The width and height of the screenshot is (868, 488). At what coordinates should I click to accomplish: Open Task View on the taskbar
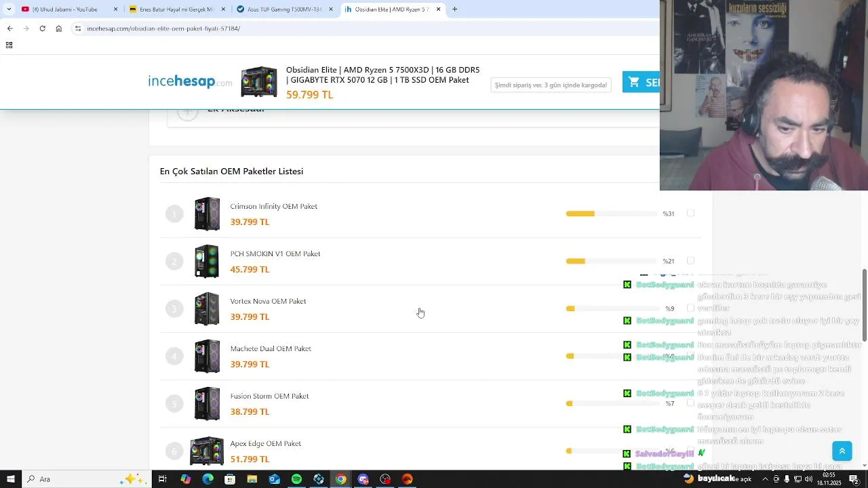(x=163, y=479)
